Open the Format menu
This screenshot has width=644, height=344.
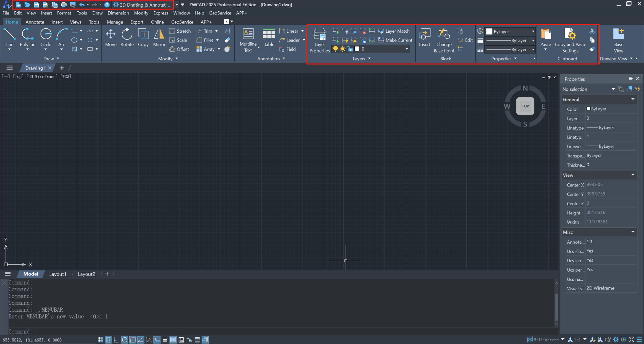coord(64,13)
